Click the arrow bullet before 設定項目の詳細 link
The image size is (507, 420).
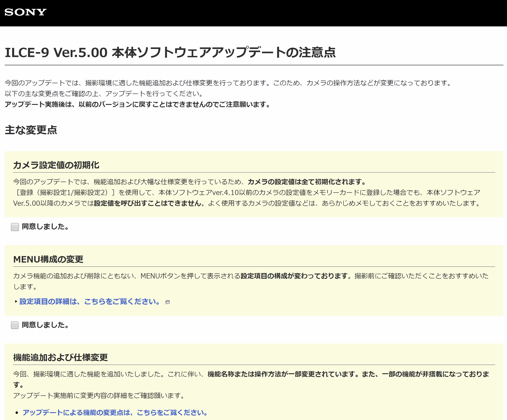(16, 301)
